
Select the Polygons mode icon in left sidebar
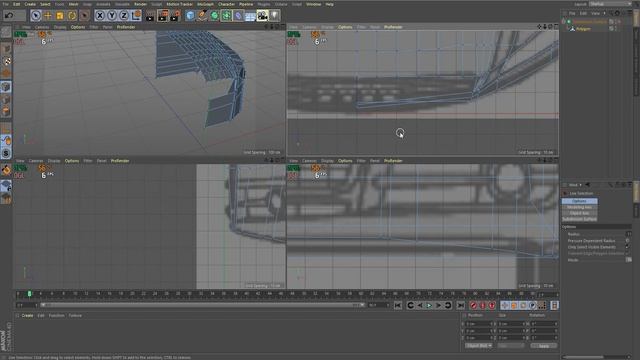6,111
